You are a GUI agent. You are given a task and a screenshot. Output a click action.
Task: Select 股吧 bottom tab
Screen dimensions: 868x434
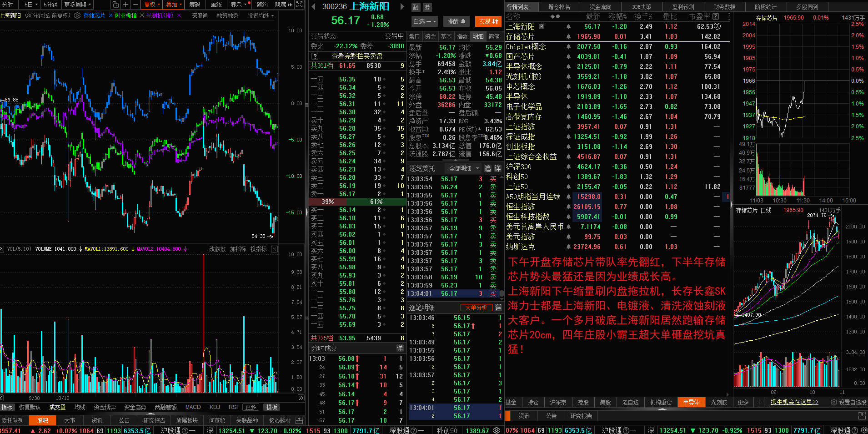point(43,420)
